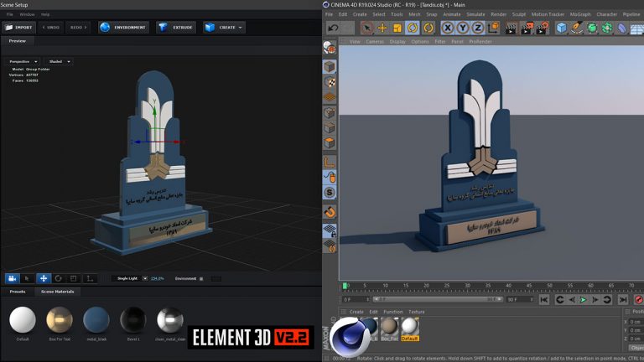The height and width of the screenshot is (362, 644).
Task: Toggle Enable Snap magnet icon
Action: click(330, 212)
